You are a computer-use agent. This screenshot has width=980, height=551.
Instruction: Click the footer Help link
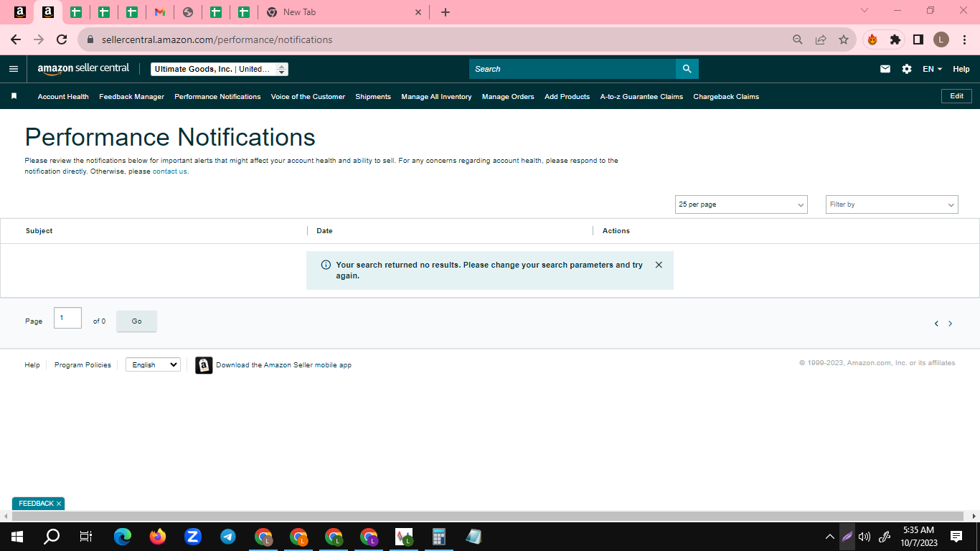32,365
